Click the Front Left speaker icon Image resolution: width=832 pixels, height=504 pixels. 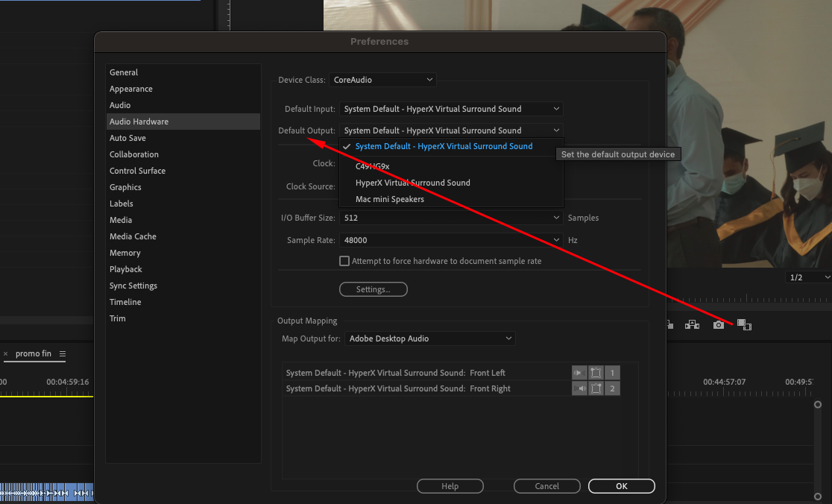tap(580, 372)
